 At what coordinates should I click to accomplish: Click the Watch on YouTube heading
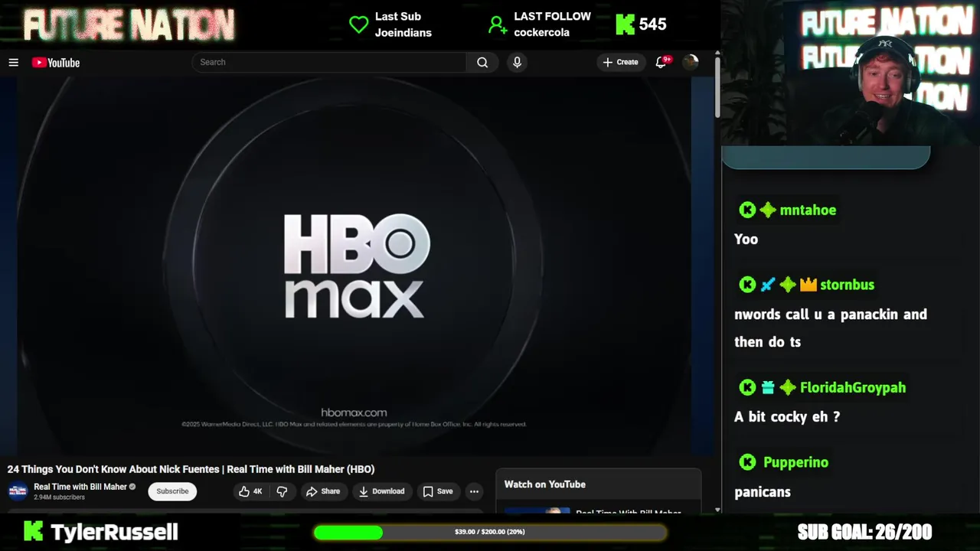click(x=545, y=484)
